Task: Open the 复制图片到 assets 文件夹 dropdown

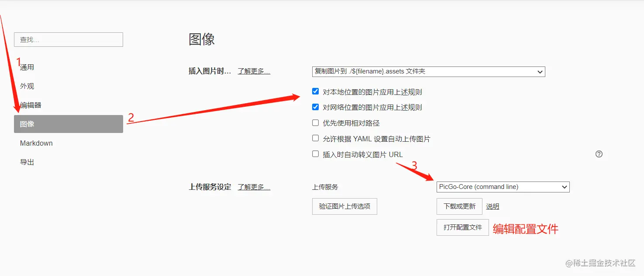Action: [429, 71]
